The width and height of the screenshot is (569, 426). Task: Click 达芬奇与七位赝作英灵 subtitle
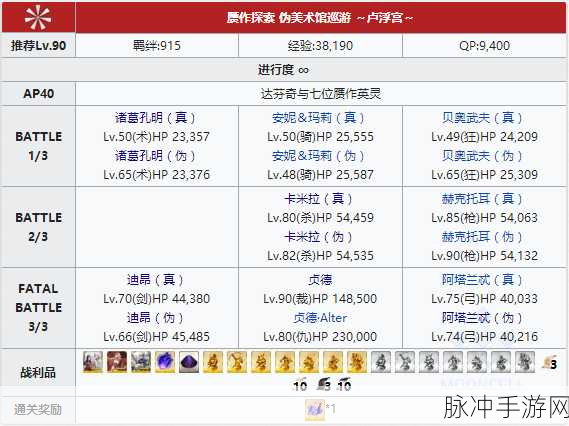click(321, 94)
